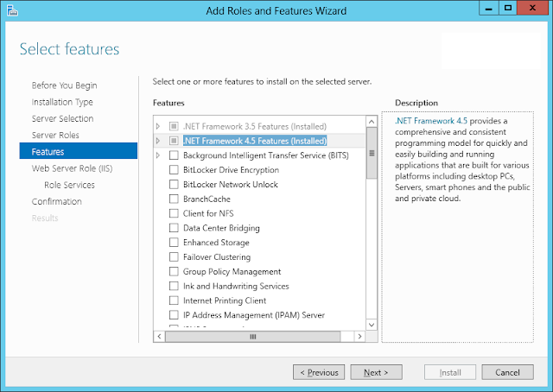This screenshot has width=553, height=392.
Task: Click the Previous button
Action: point(319,372)
